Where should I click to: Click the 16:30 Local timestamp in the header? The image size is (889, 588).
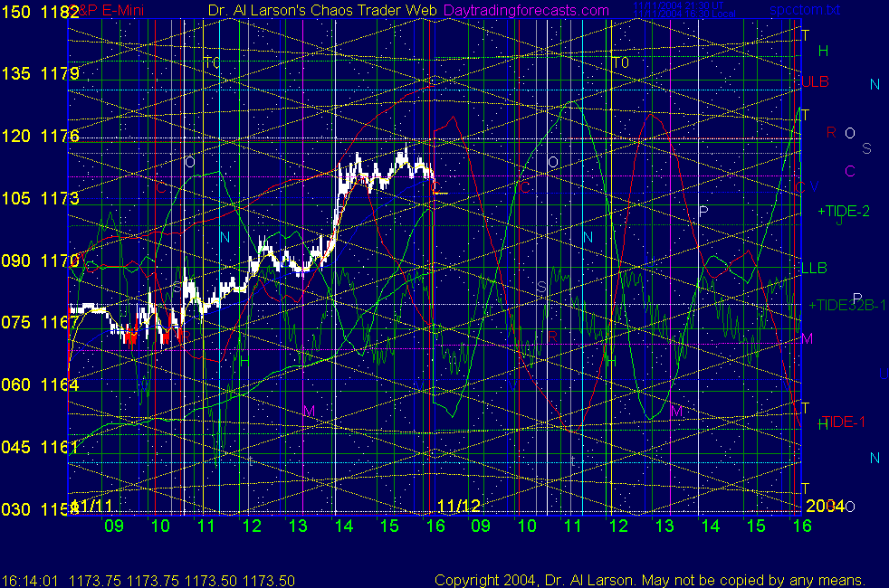tap(684, 14)
